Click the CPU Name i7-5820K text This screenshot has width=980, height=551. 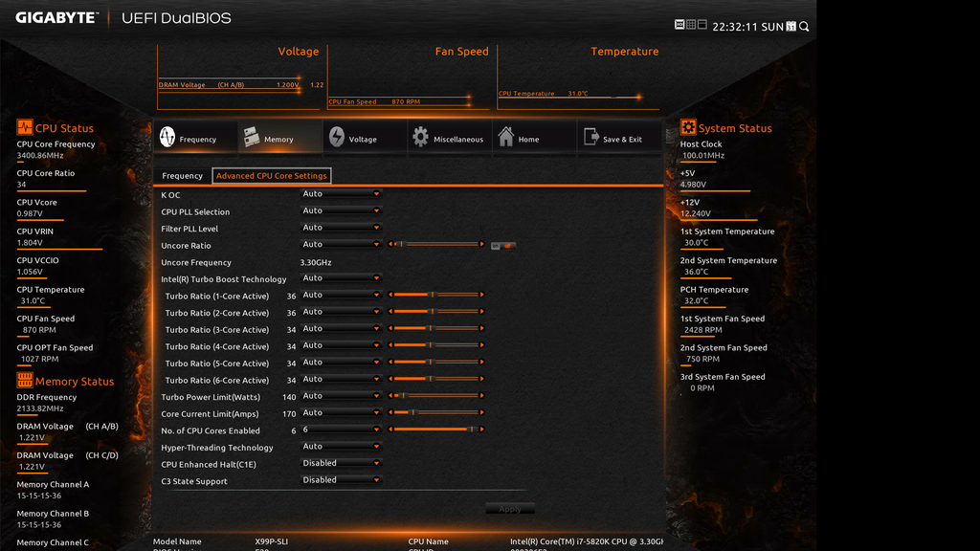pyautogui.click(x=587, y=541)
